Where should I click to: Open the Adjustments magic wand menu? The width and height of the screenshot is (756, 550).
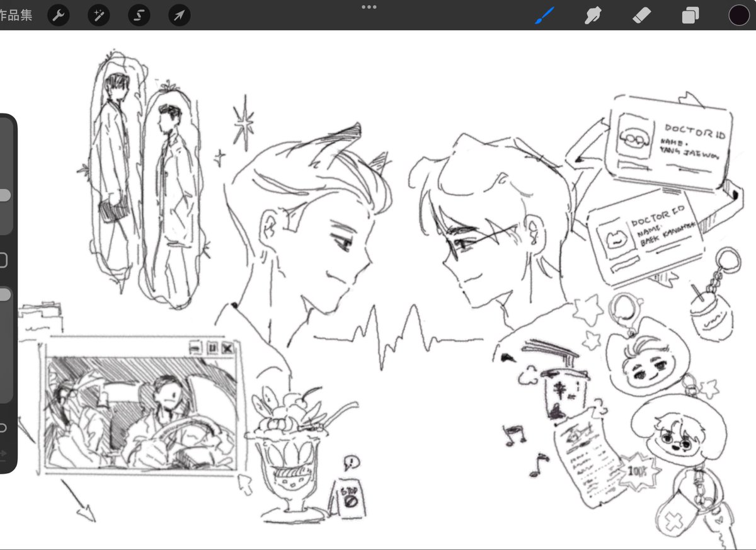pos(99,15)
